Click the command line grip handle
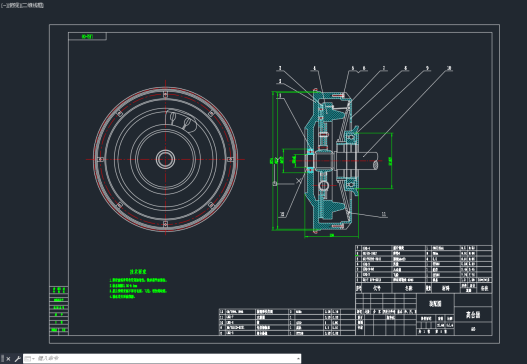 [3, 359]
